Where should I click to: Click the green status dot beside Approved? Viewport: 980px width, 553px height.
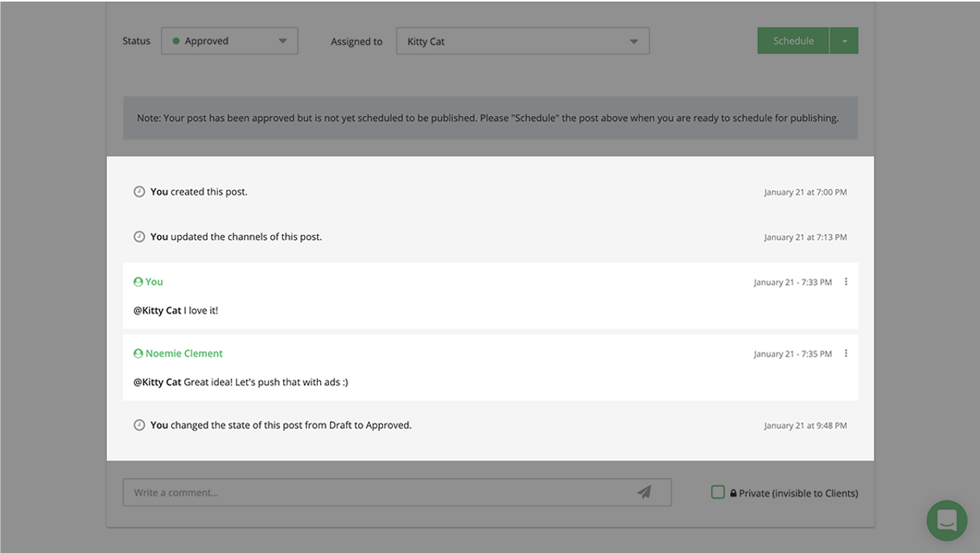tap(176, 41)
